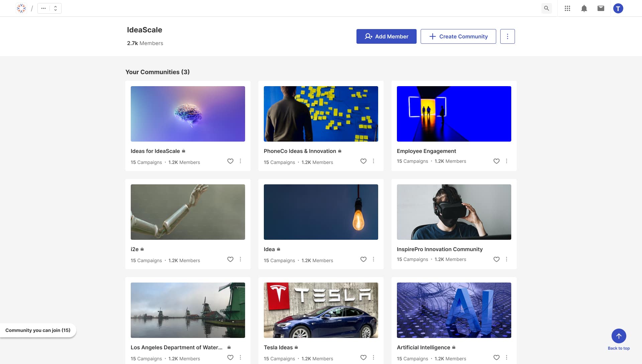Expand the ellipsis menu on Employee Engagement
This screenshot has height=364, width=642.
(507, 161)
